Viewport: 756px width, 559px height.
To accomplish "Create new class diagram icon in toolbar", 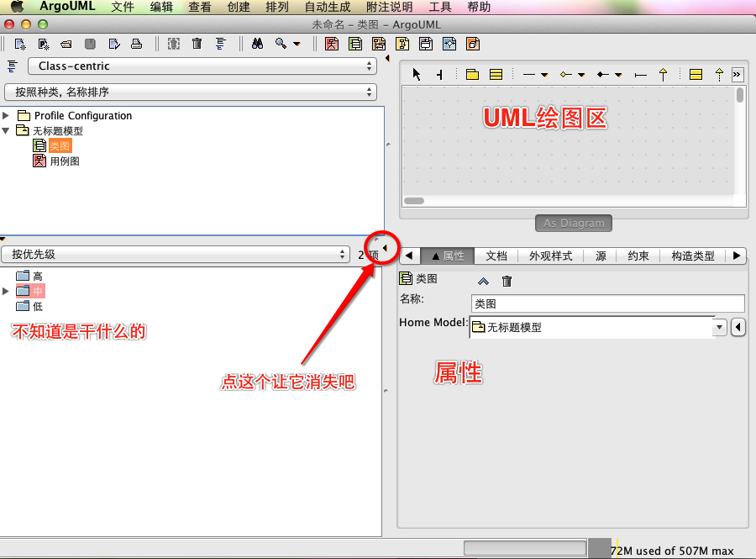I will pyautogui.click(x=355, y=44).
